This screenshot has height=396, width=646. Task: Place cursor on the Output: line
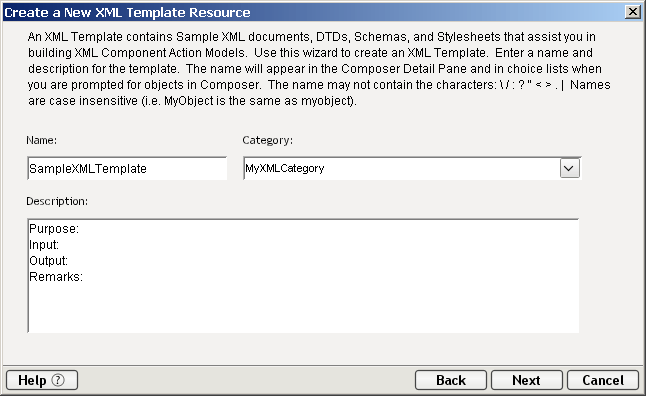(x=49, y=260)
